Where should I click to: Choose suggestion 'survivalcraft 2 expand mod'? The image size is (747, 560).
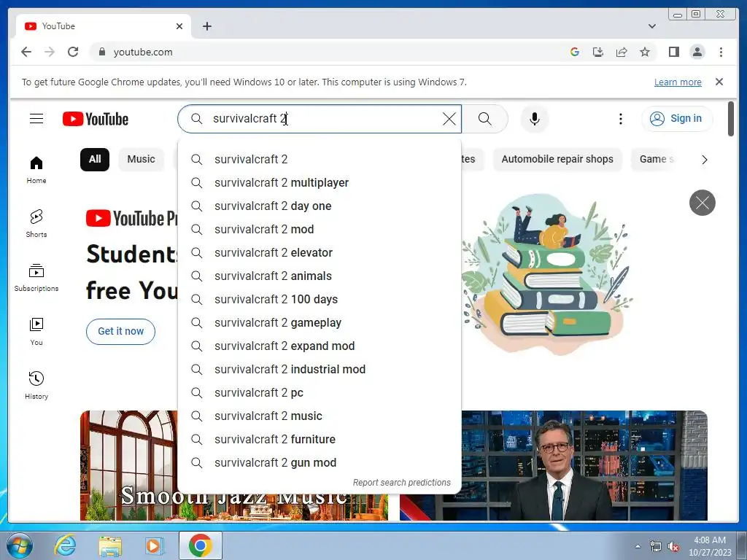pyautogui.click(x=320, y=346)
